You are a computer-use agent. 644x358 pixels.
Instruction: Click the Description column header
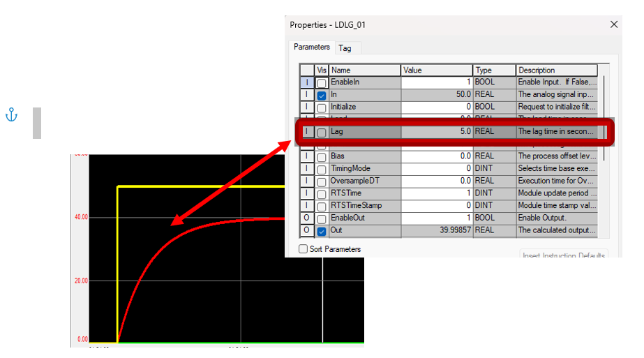click(557, 70)
